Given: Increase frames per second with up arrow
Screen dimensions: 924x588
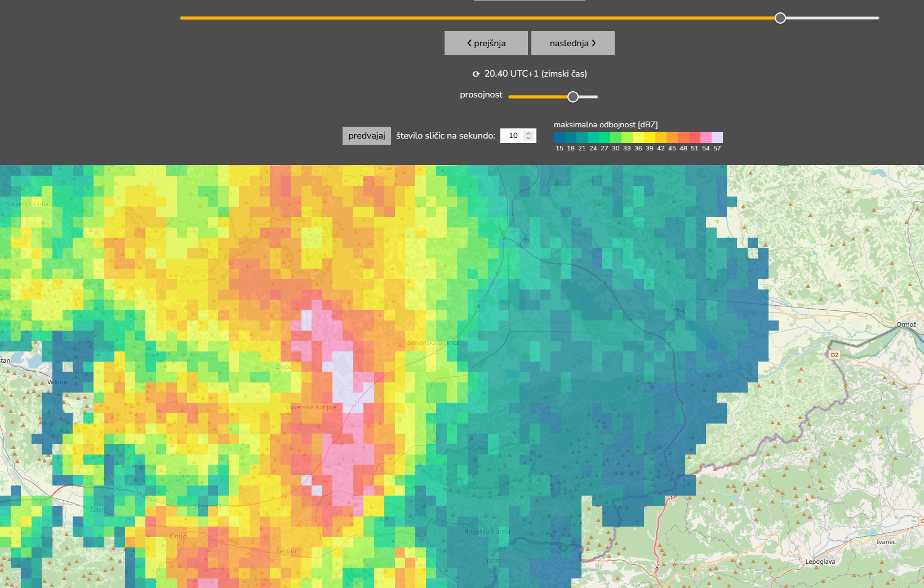Looking at the screenshot, I should coord(528,133).
